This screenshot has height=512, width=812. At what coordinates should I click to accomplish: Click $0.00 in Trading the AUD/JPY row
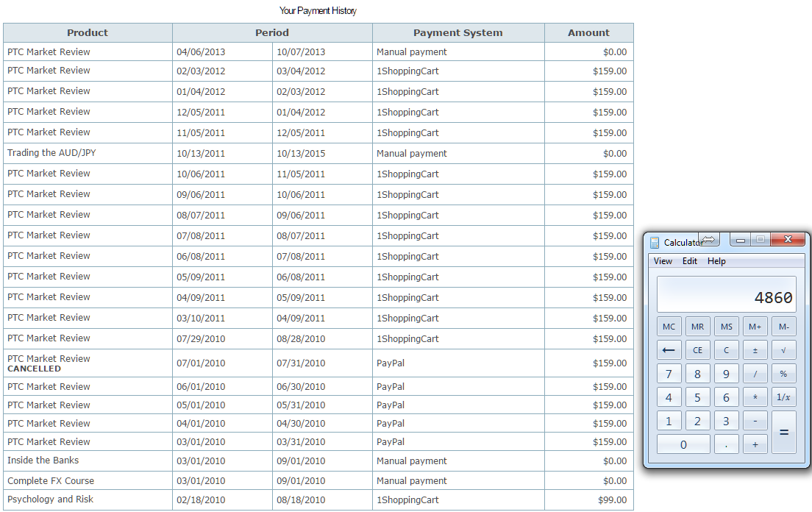click(615, 153)
